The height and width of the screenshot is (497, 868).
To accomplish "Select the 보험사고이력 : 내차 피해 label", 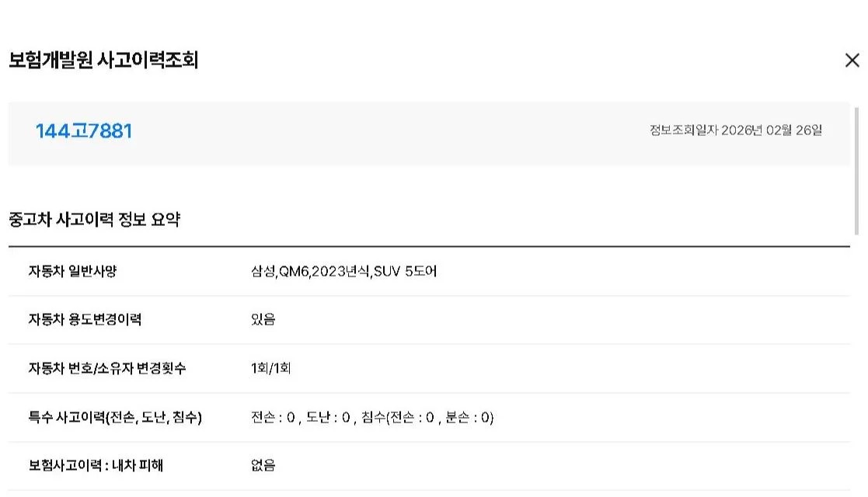I will 96,466.
